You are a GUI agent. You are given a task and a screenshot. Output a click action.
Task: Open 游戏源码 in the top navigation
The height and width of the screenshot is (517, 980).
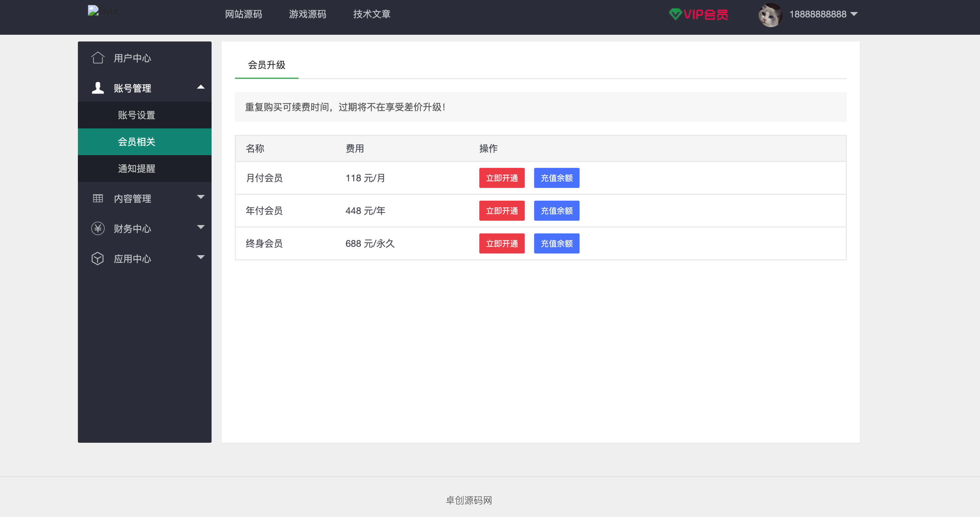(x=308, y=14)
